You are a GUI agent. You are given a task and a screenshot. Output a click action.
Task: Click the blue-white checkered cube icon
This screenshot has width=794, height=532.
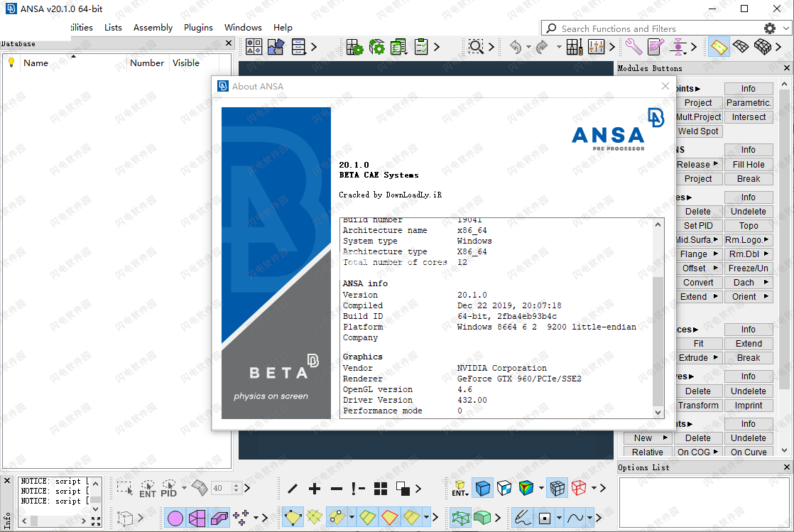coord(504,488)
